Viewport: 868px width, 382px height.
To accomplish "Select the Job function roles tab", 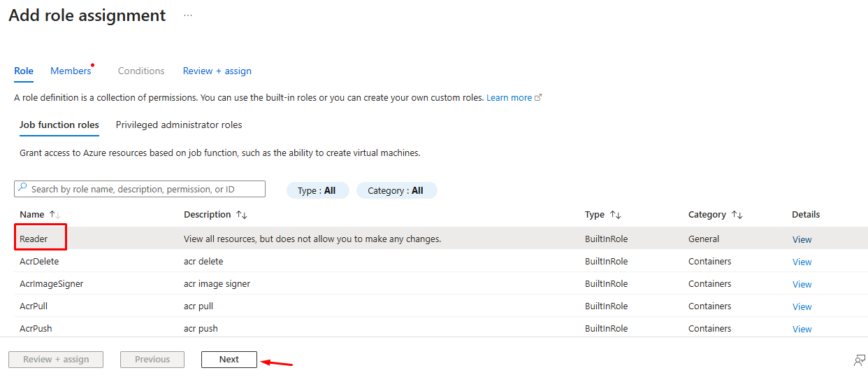I will (59, 125).
